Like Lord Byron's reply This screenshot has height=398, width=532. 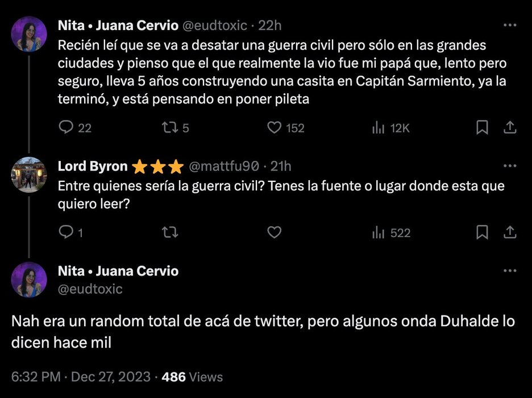275,233
